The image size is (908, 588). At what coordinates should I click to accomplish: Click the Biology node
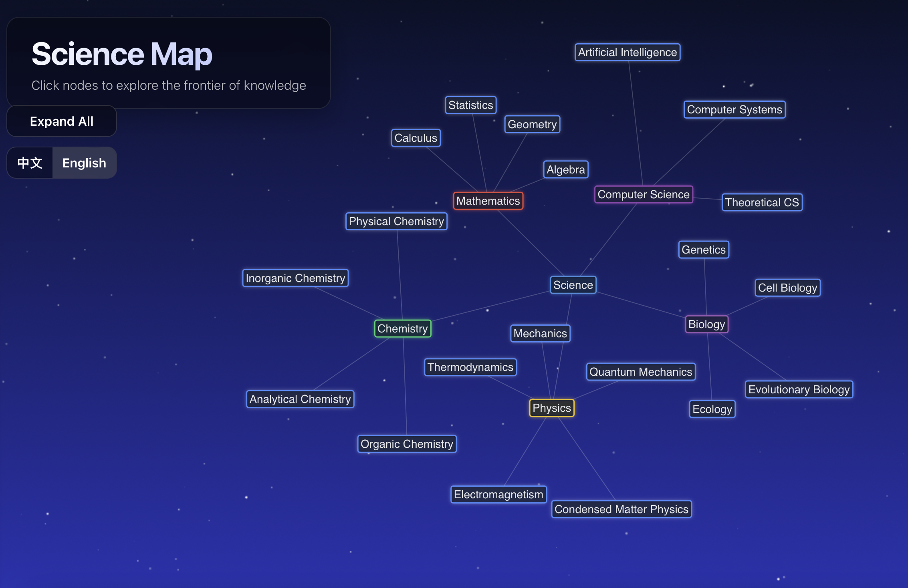click(706, 324)
